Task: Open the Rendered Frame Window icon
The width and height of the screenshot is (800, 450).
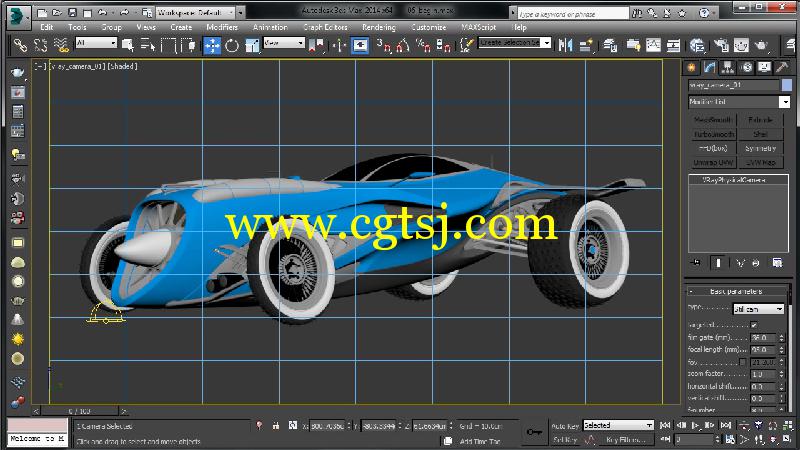Action: tap(741, 45)
